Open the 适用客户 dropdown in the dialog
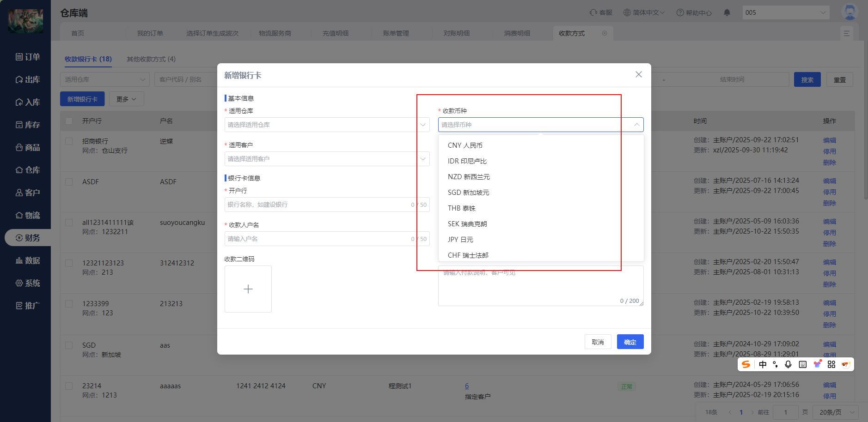Viewport: 868px width, 422px height. (327, 159)
